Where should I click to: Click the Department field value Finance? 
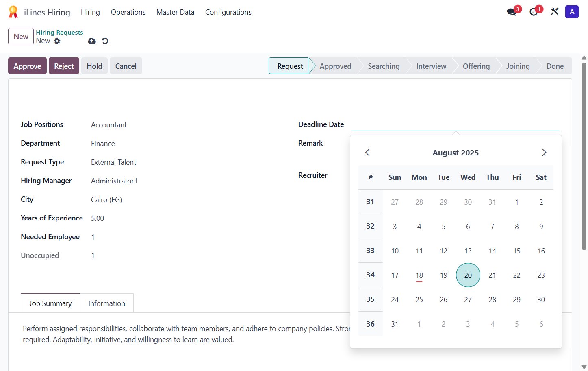coord(103,144)
